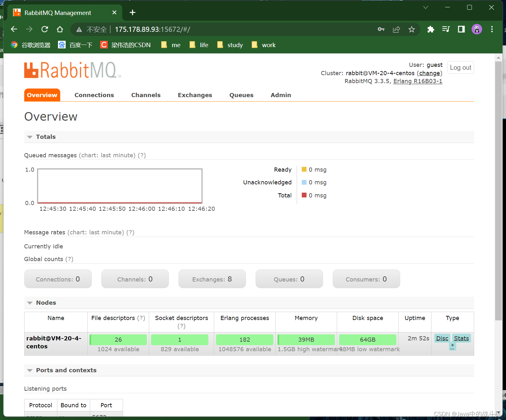Share this page via share icon
This screenshot has width=506, height=420.
coord(396,29)
